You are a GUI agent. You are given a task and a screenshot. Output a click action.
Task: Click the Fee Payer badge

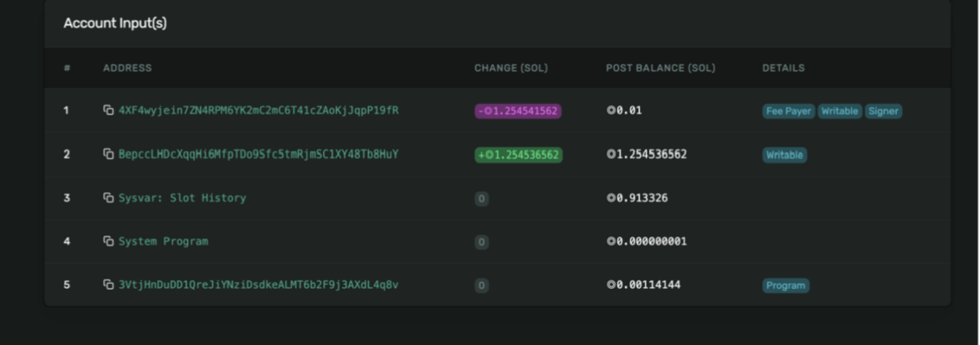(x=788, y=111)
